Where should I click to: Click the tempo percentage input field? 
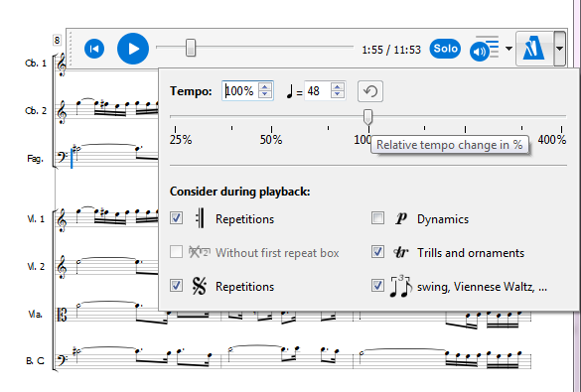(241, 90)
